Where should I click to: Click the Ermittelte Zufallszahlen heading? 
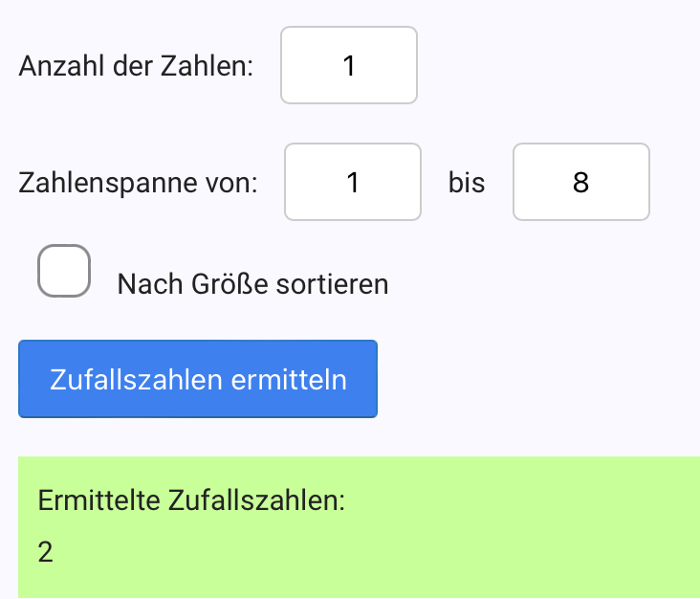coord(191,499)
